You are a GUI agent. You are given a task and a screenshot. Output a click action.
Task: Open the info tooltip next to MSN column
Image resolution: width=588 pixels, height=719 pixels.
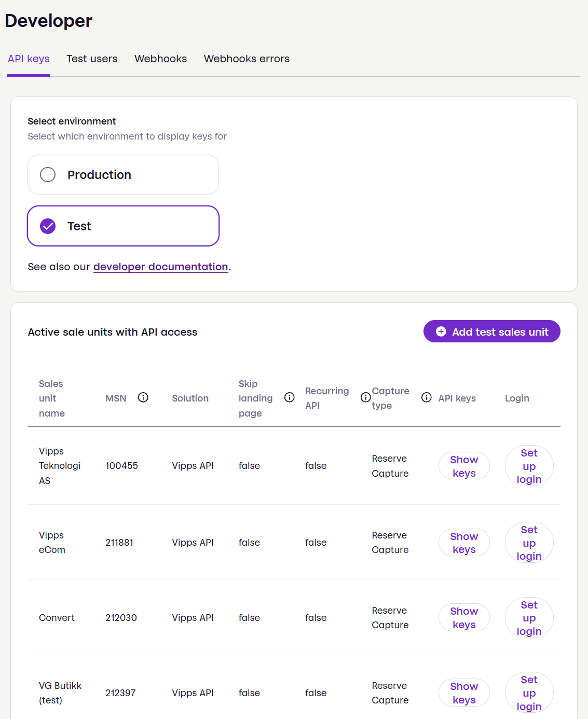coord(143,397)
